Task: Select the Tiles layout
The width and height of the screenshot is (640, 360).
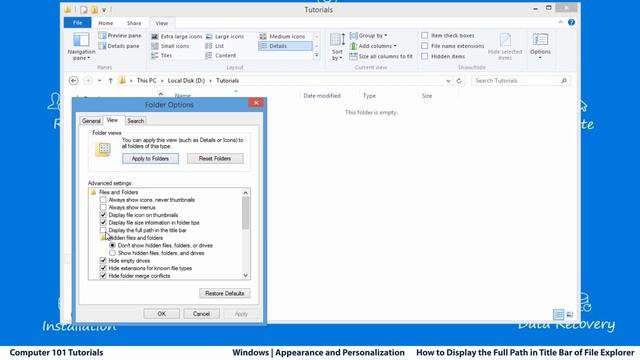Action: (162, 55)
